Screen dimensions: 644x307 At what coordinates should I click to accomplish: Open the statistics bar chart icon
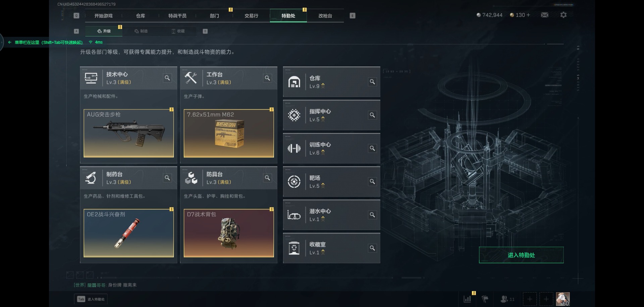pyautogui.click(x=467, y=299)
